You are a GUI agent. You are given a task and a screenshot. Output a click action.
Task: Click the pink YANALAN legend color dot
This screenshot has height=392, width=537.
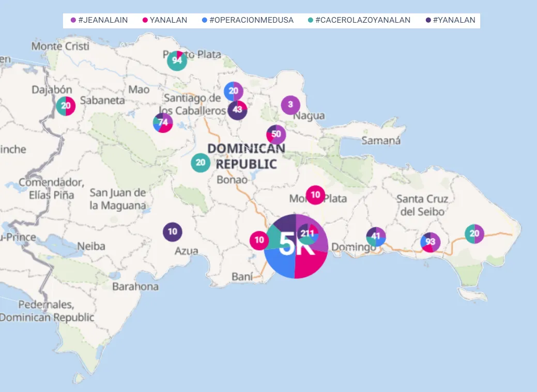pyautogui.click(x=145, y=21)
